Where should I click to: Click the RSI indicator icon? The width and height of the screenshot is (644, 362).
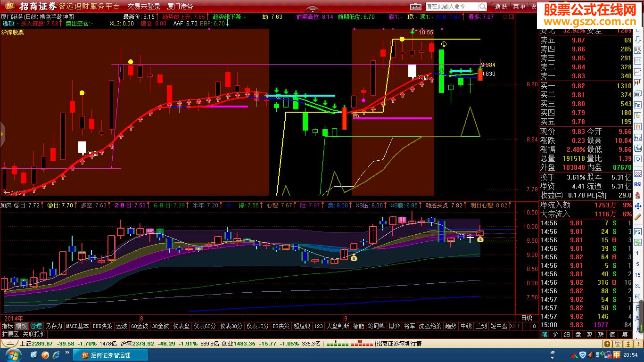638,184
